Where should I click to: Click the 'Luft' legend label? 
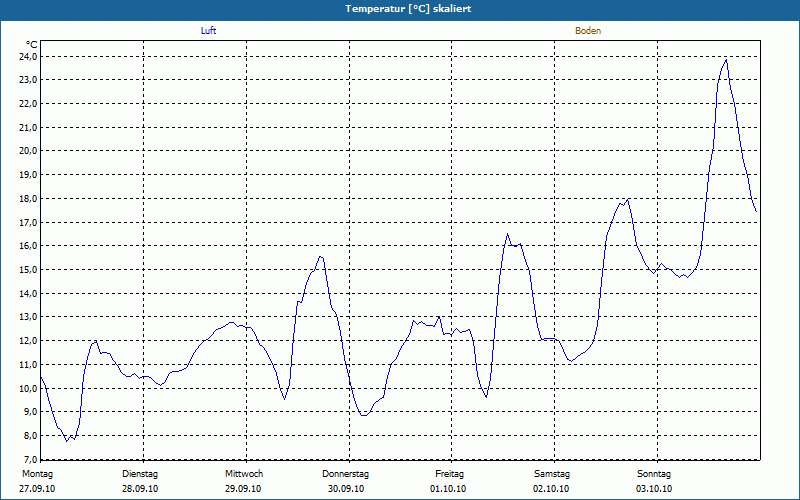208,31
